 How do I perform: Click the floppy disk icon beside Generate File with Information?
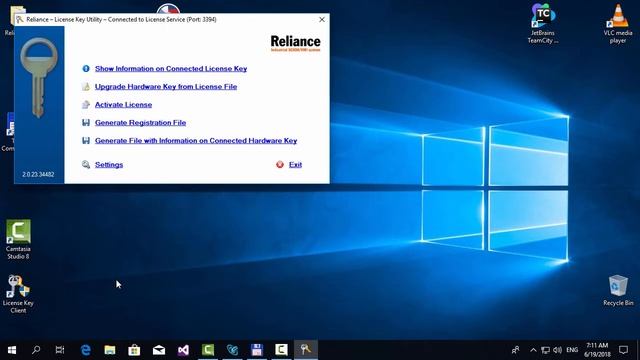pos(86,140)
